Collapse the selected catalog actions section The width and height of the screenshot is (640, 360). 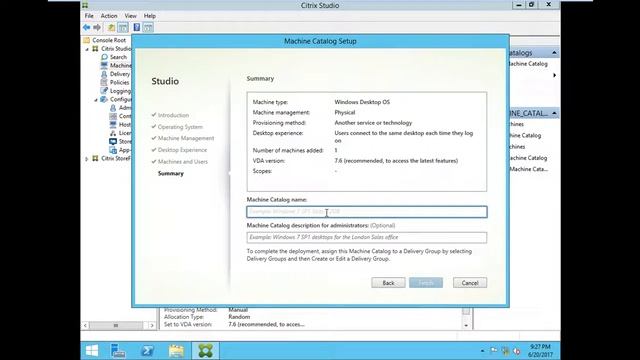click(554, 113)
